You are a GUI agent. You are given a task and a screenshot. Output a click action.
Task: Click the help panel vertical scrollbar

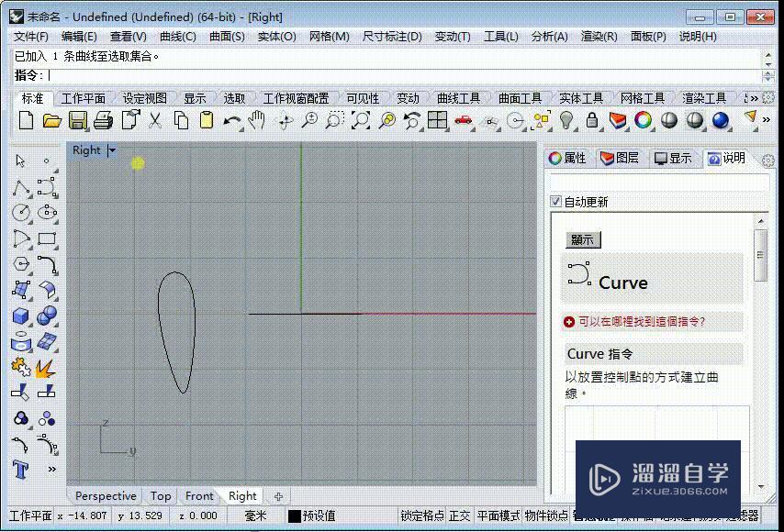(x=760, y=256)
